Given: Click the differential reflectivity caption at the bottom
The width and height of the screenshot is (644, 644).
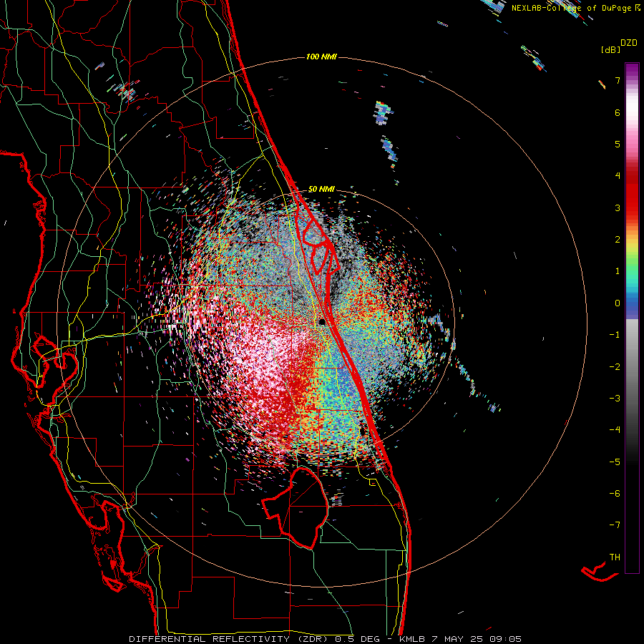Looking at the screenshot, I should pos(325,639).
